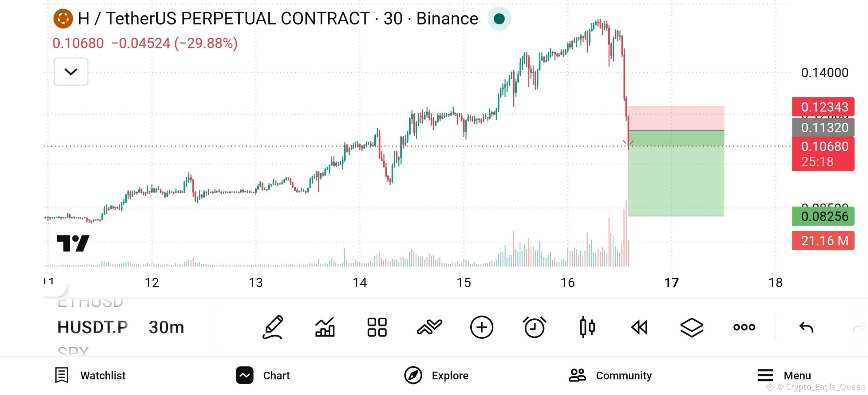Image resolution: width=868 pixels, height=395 pixels.
Task: Tap the add plus circle icon
Action: (481, 327)
